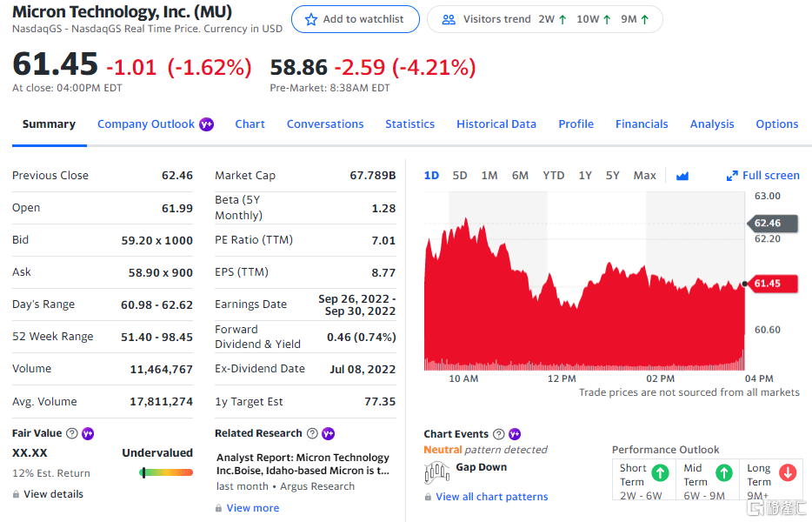The width and height of the screenshot is (812, 522).
Task: Open the Visitors trend people icon
Action: tap(449, 20)
